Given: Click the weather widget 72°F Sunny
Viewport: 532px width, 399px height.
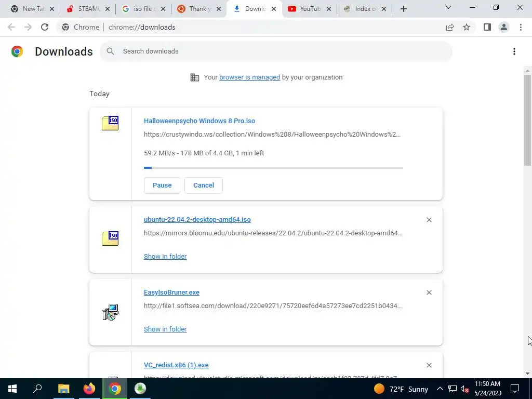Looking at the screenshot, I should point(401,389).
